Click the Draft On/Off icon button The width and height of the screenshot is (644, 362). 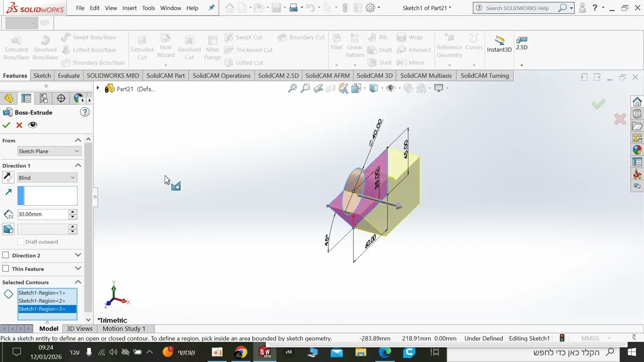coord(8,229)
